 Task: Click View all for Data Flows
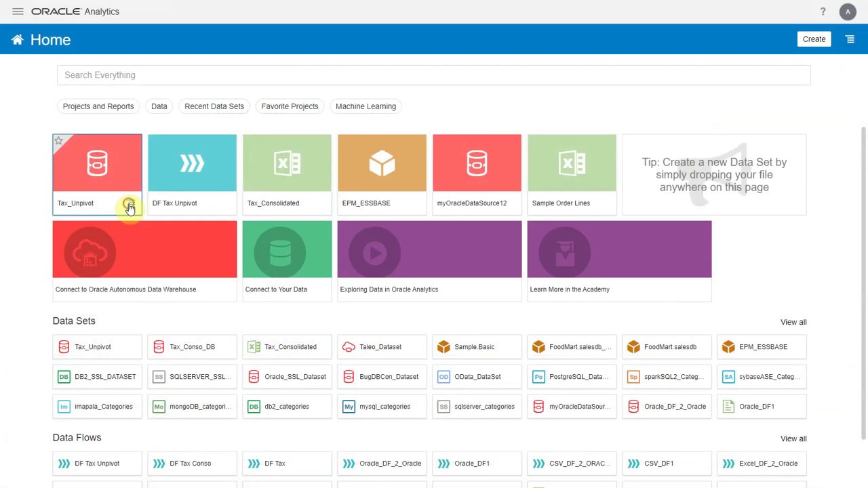(793, 439)
